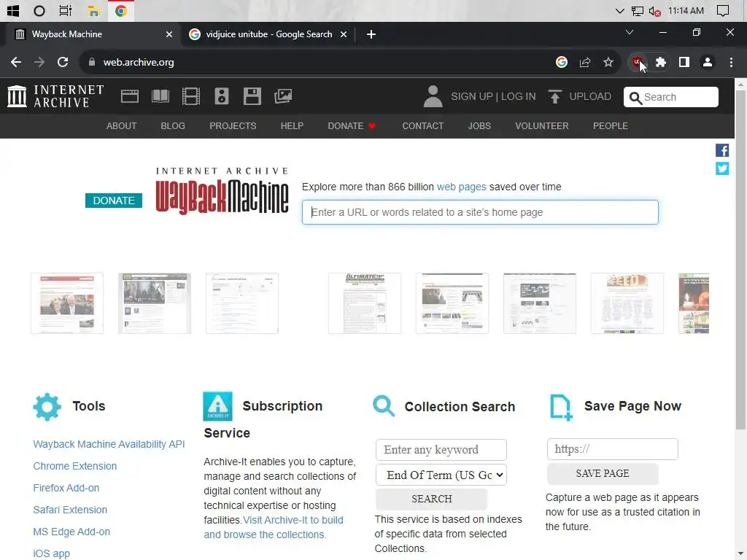The image size is (747, 560).
Task: Open File Explorer from taskbar
Action: pyautogui.click(x=93, y=10)
